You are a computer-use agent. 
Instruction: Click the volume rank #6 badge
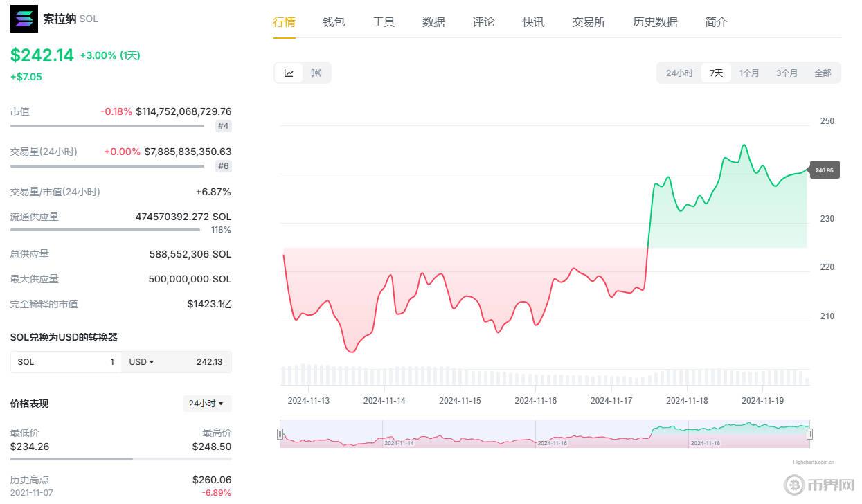(223, 166)
